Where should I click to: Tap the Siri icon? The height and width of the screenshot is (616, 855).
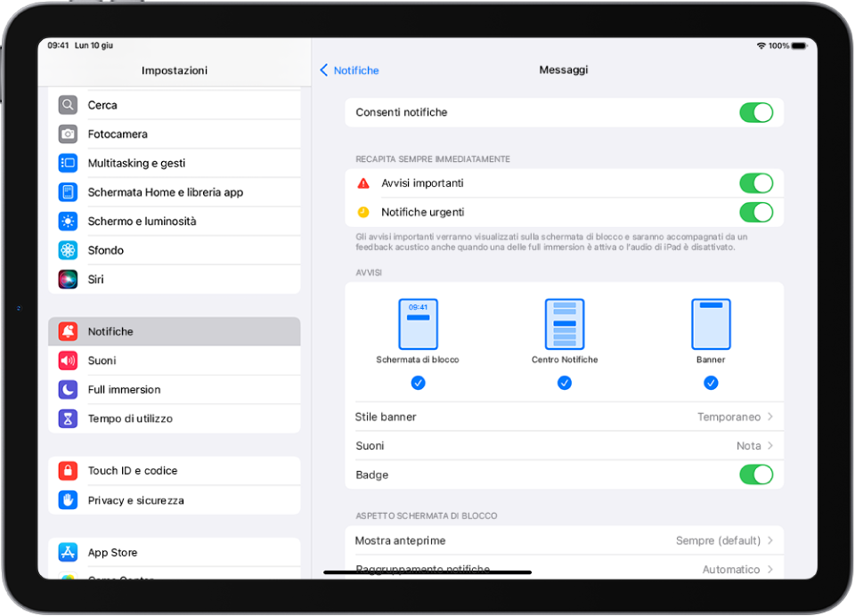pyautogui.click(x=68, y=280)
